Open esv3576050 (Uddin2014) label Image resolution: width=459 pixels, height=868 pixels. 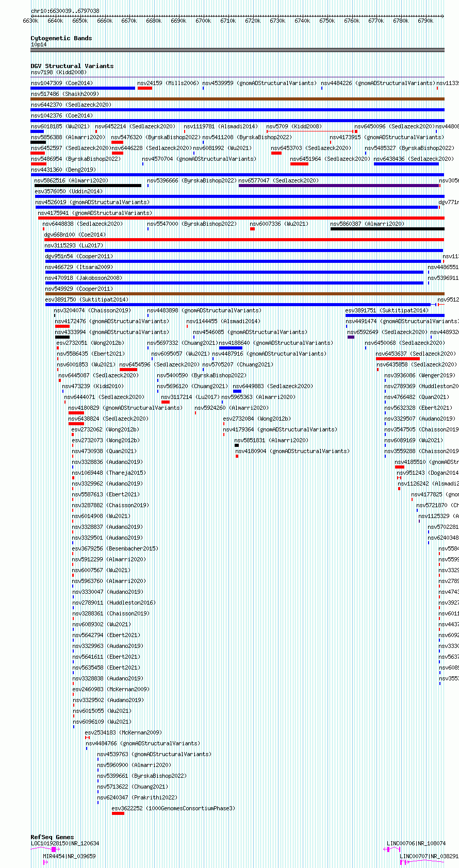tap(69, 191)
